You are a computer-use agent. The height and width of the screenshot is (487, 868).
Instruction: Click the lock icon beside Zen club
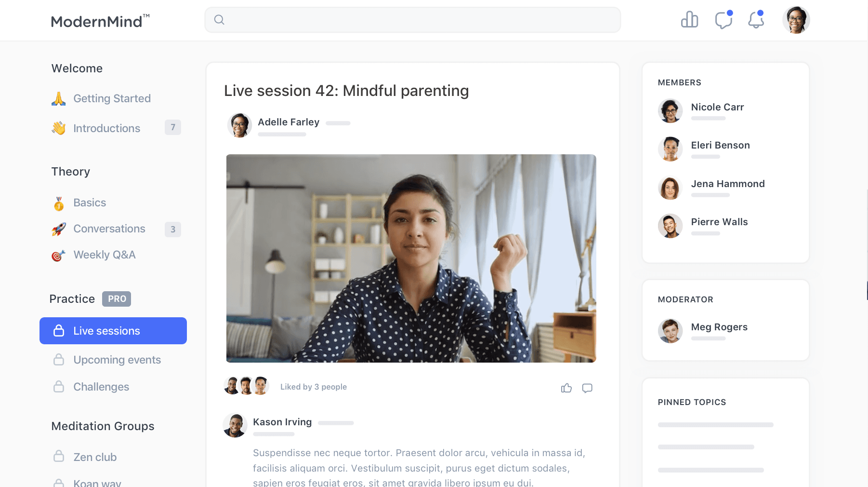coord(59,456)
